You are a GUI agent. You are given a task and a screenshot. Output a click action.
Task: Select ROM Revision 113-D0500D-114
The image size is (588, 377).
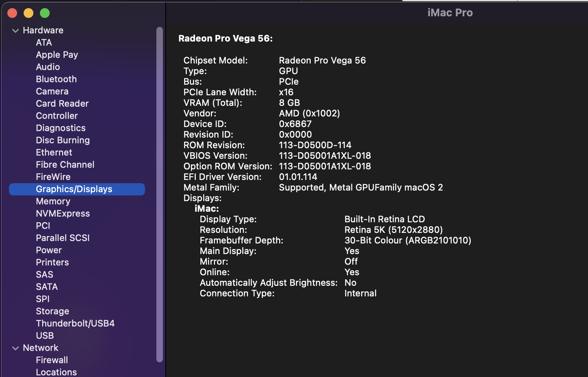[x=315, y=145]
